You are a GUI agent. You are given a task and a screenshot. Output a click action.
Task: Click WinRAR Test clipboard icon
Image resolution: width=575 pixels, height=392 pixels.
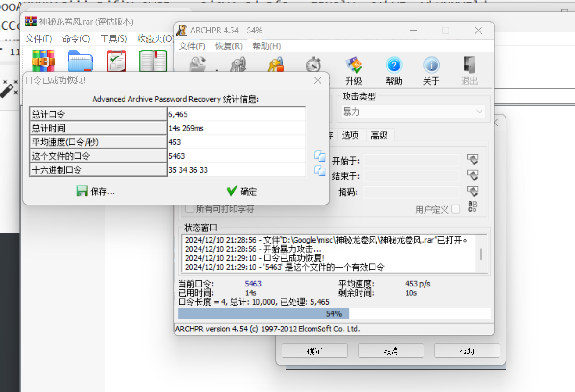point(117,61)
